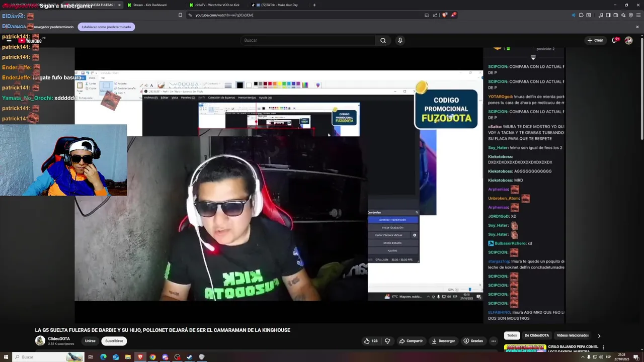Open the browser share icon in address bar
This screenshot has width=644, height=362.
435,15
